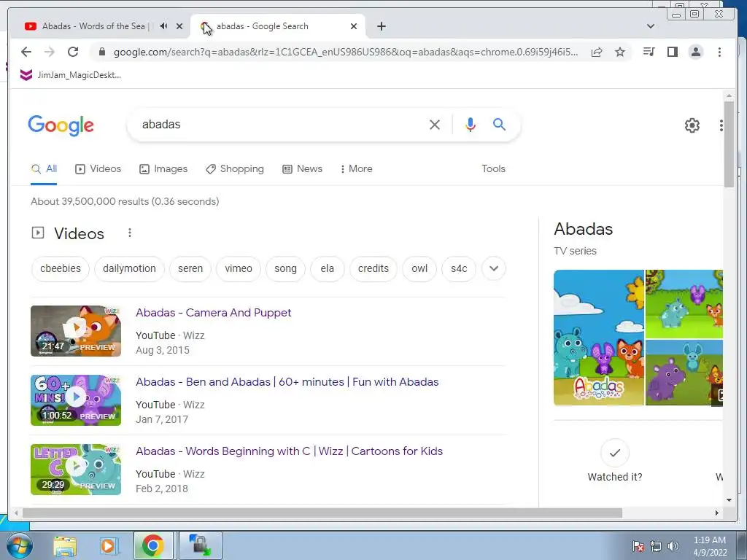Filter videos by song chip

click(x=285, y=268)
